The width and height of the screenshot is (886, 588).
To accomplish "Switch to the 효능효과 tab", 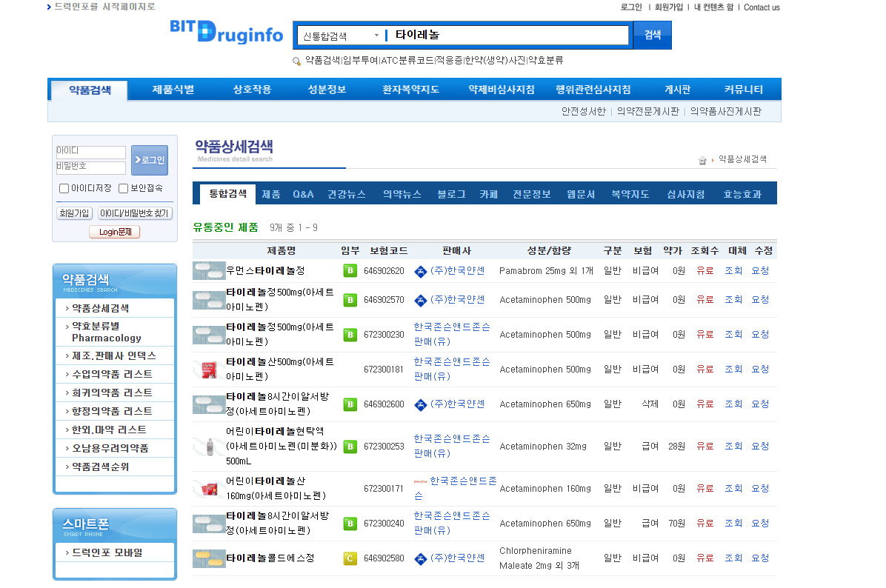I will (x=742, y=194).
